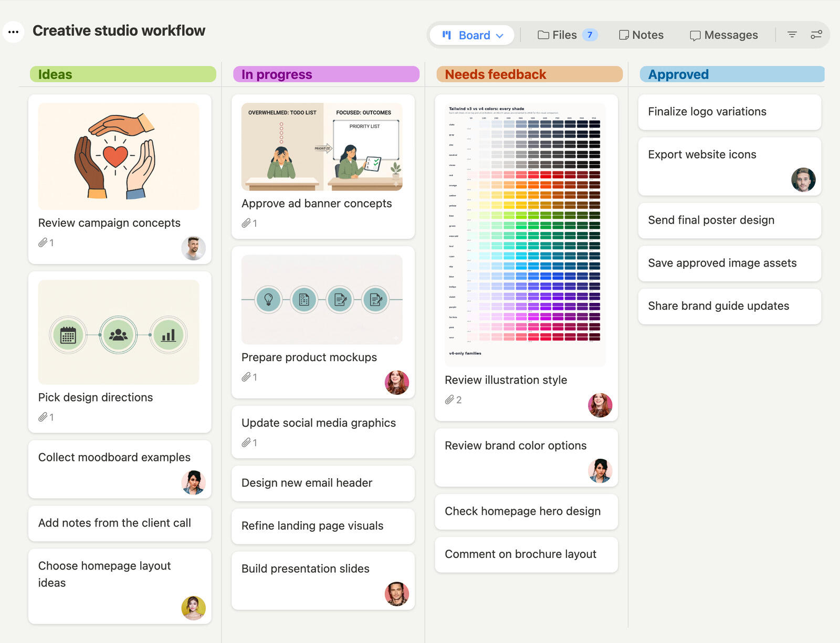Viewport: 840px width, 643px height.
Task: Click avatar on Prepare product mockups
Action: point(397,383)
